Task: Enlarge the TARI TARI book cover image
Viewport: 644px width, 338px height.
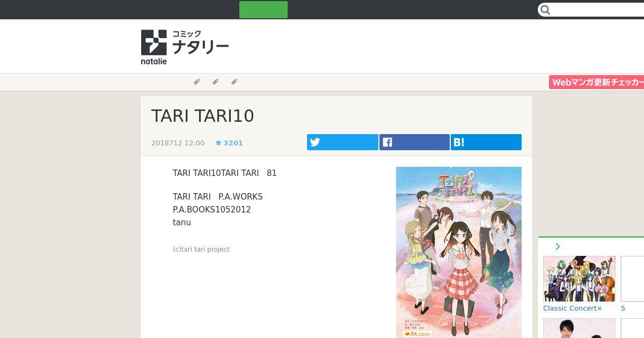Action: pos(459,252)
